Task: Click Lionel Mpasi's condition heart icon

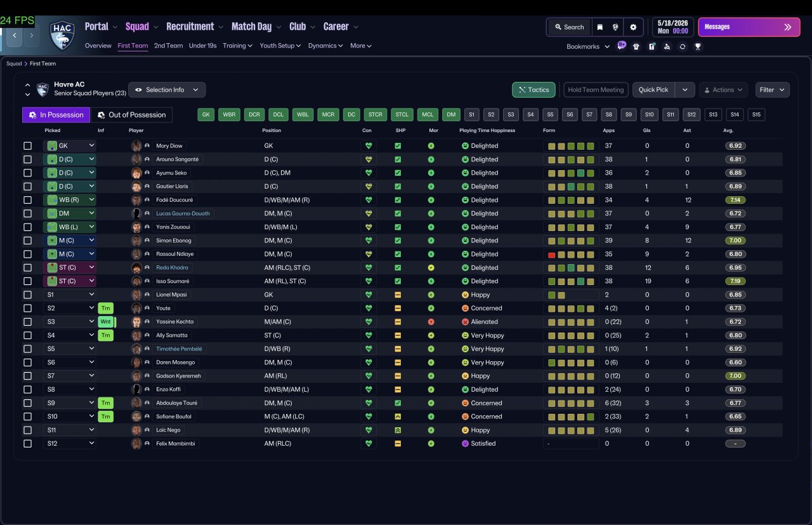Action: 368,295
